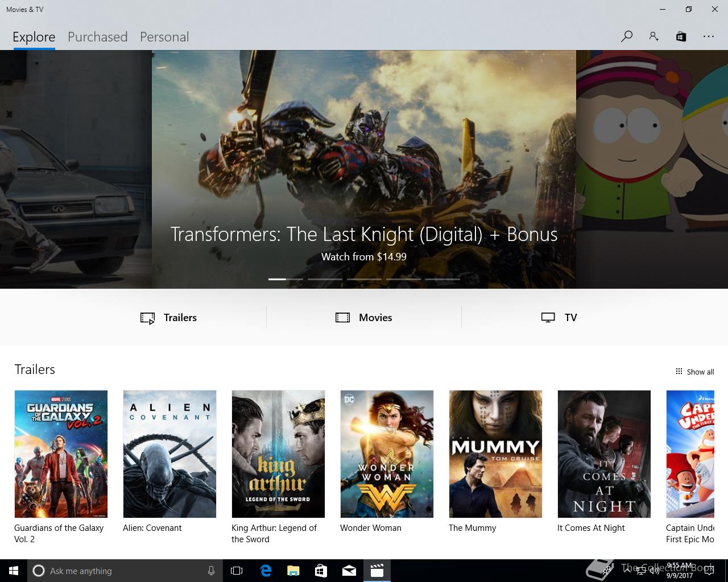Click 'Wonder Woman' title text
This screenshot has width=728, height=582.
click(x=371, y=528)
